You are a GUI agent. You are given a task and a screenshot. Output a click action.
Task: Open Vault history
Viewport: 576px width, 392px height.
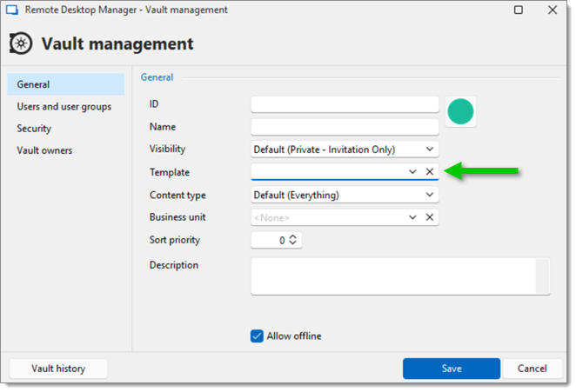click(58, 369)
